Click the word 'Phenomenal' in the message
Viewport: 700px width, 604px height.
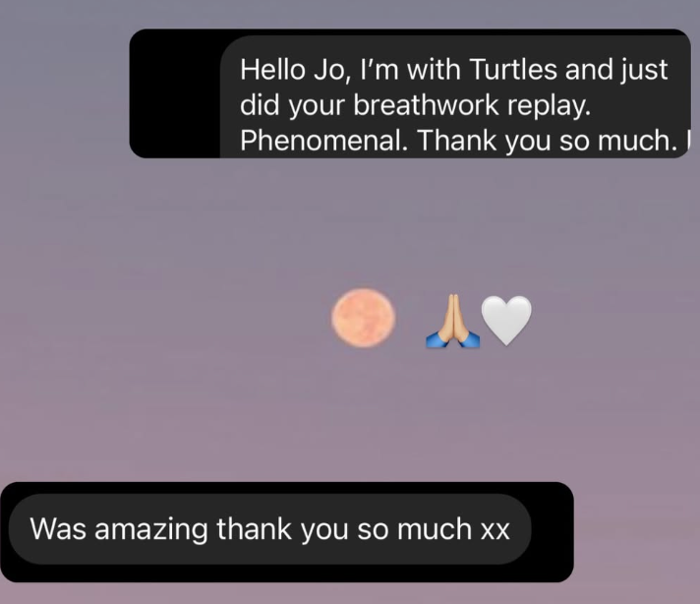pyautogui.click(x=323, y=141)
